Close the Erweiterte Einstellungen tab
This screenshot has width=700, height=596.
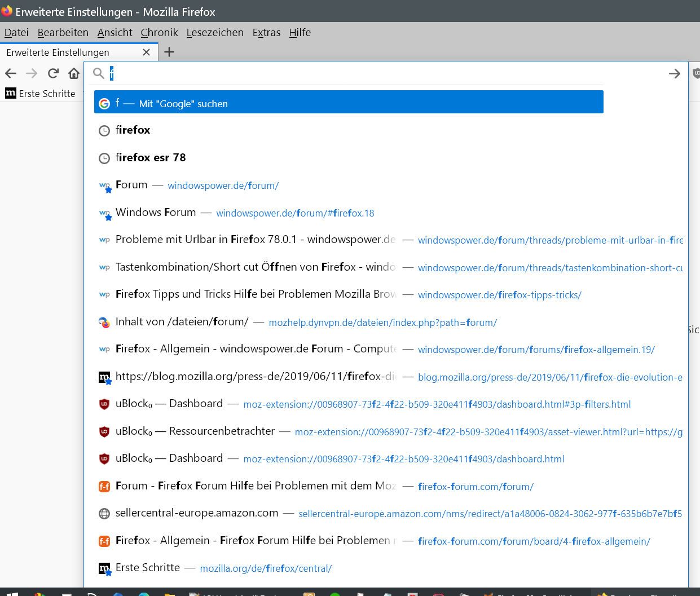146,52
